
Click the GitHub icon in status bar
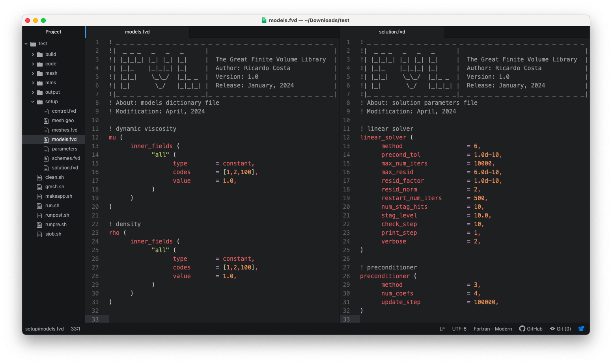[x=522, y=329]
